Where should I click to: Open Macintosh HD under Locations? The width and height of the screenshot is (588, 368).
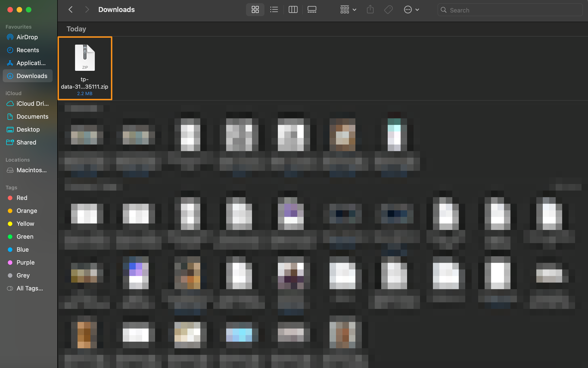tap(32, 170)
